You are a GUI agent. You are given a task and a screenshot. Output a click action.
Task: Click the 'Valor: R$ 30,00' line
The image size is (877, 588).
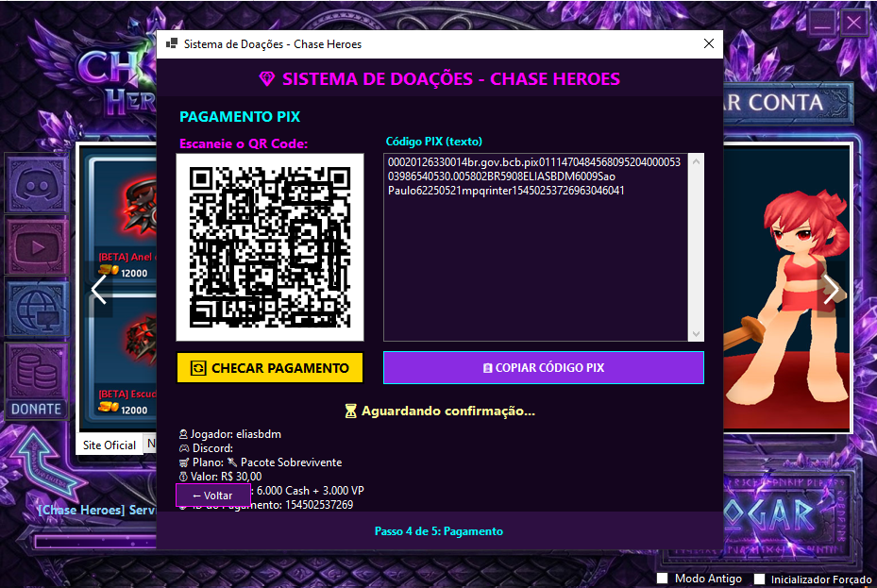(220, 477)
